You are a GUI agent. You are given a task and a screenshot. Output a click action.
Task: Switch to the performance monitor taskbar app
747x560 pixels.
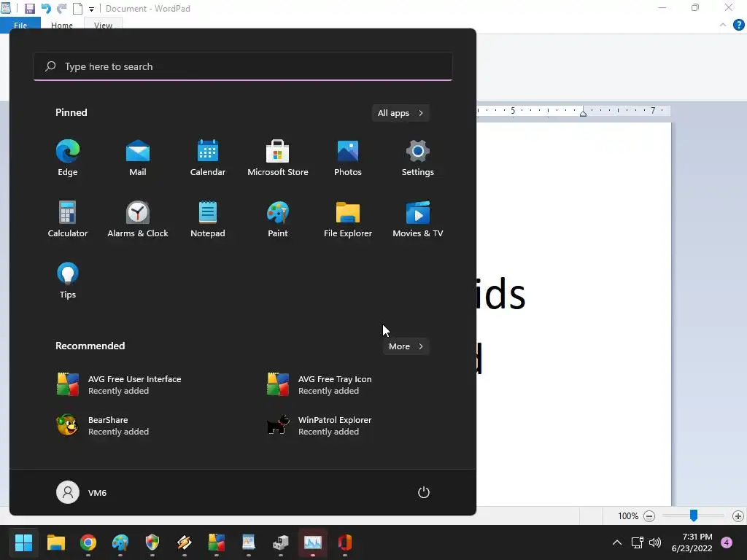313,542
